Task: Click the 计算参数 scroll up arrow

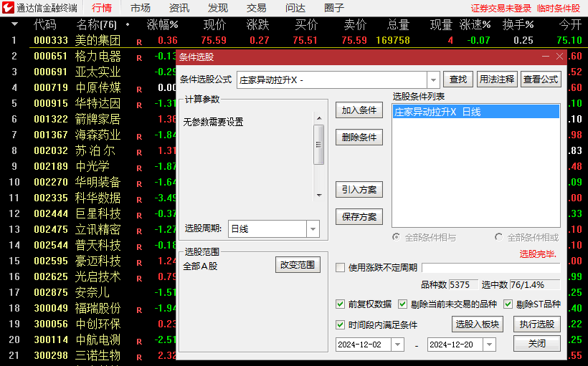Action: [x=319, y=118]
